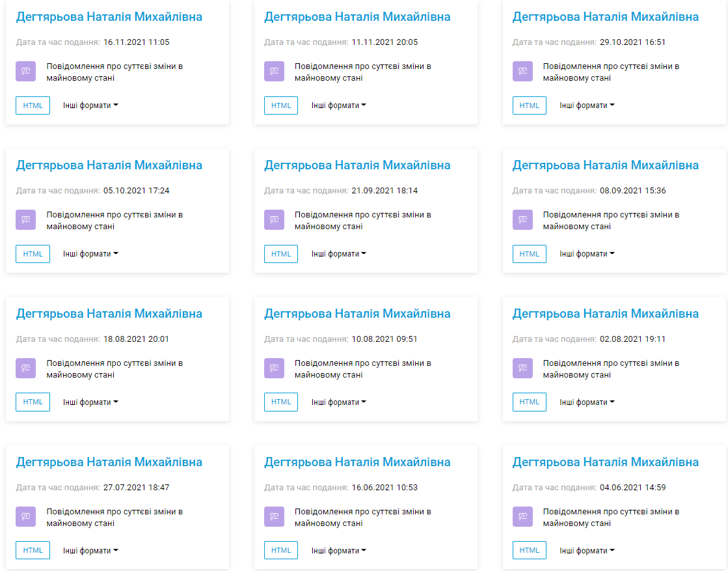This screenshot has height=571, width=728.
Task: Follow name link in 02.08.2021 19:11 card
Action: tap(605, 314)
